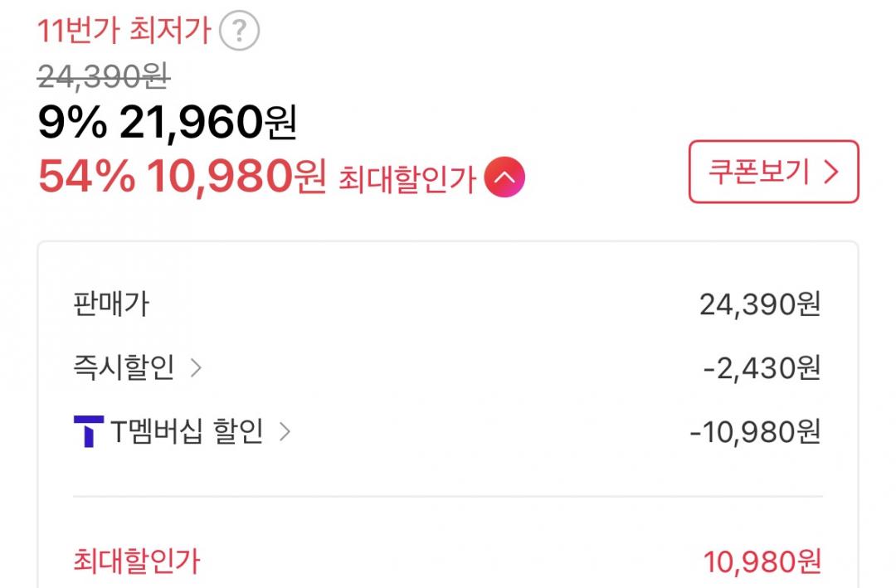
Task: Click the question mark help icon
Action: point(239,32)
